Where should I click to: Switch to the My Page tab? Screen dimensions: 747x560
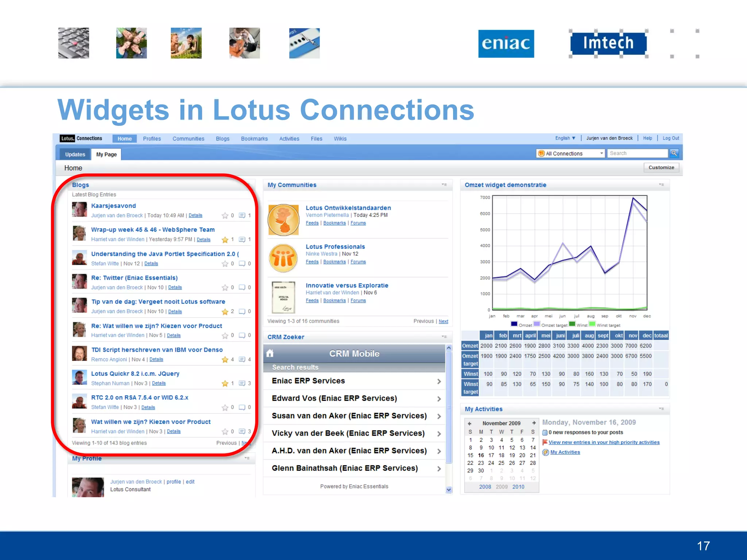(107, 154)
